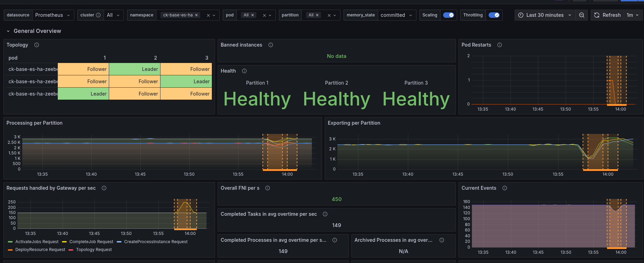Image resolution: width=644 pixels, height=263 pixels.
Task: Click the zoom out time range icon
Action: (582, 15)
